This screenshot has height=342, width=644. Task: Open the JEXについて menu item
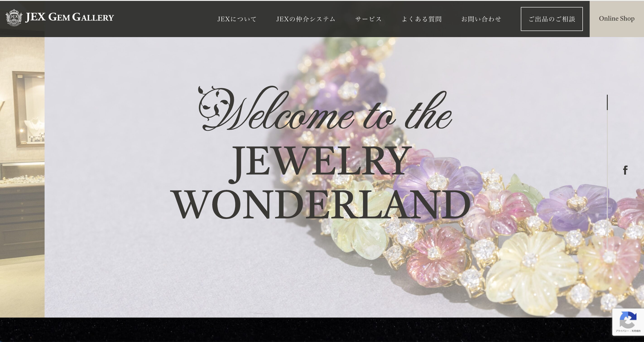click(x=237, y=19)
